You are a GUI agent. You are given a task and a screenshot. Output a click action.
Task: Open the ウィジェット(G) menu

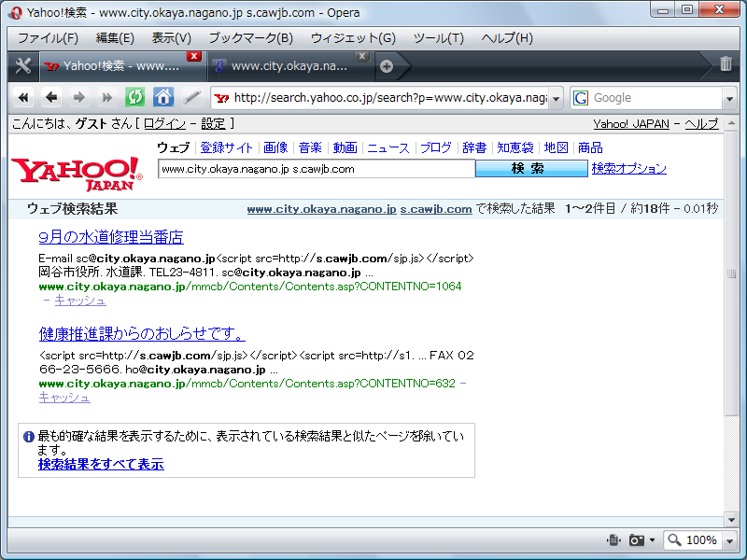pyautogui.click(x=353, y=38)
